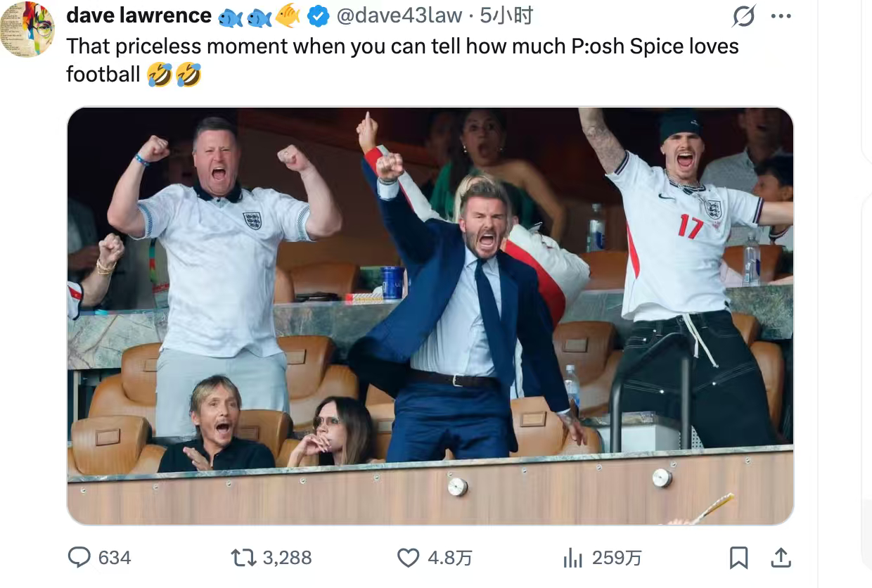Click the 259万 view count

point(617,558)
